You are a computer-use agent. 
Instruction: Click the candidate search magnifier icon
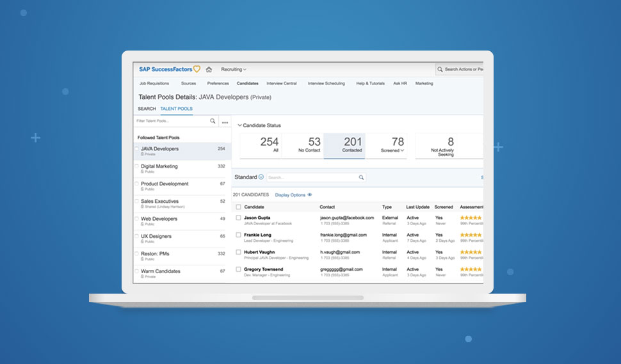click(361, 177)
